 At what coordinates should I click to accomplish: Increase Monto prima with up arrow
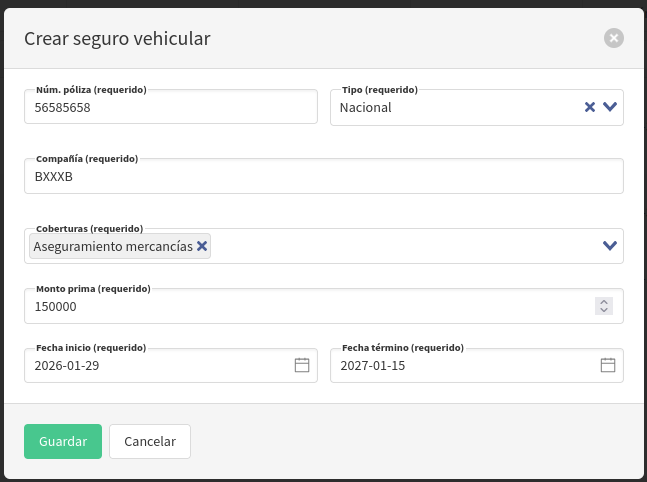tap(603, 302)
